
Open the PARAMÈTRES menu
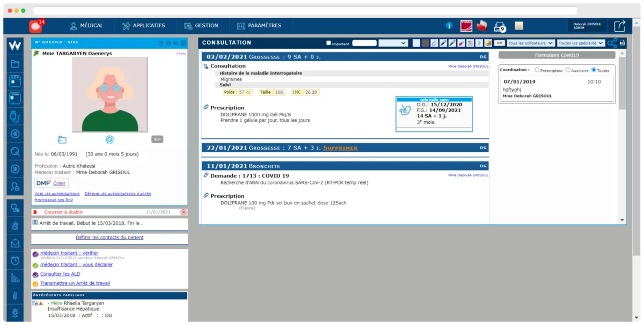pos(259,26)
